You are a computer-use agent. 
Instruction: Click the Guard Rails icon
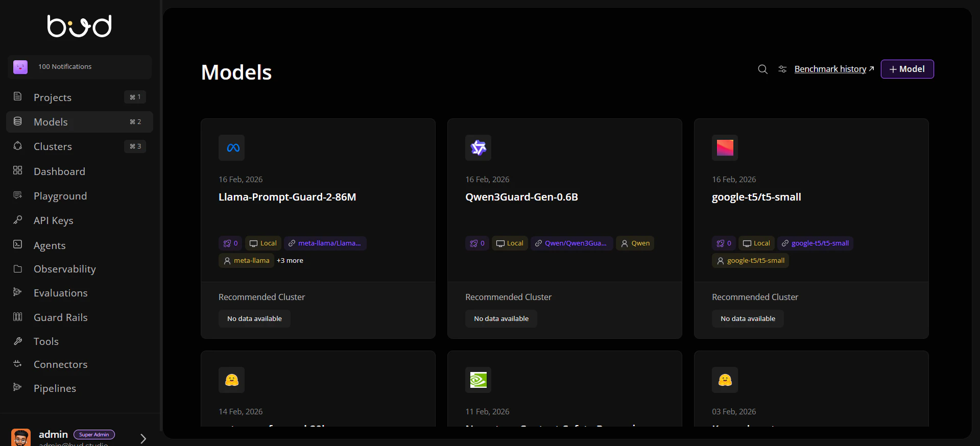coord(18,317)
